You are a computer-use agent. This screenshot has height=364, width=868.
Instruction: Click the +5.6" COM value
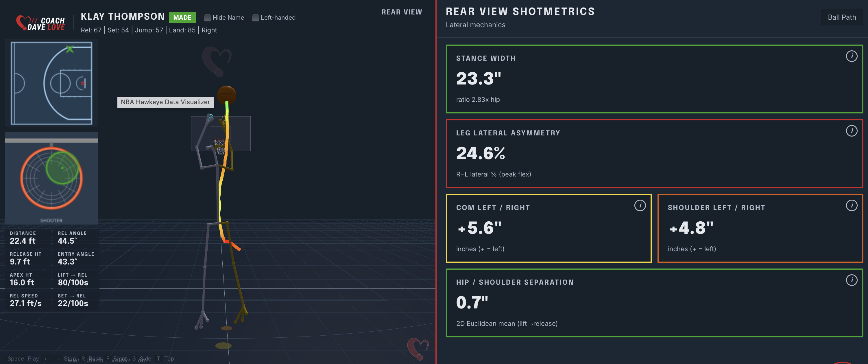(x=479, y=228)
